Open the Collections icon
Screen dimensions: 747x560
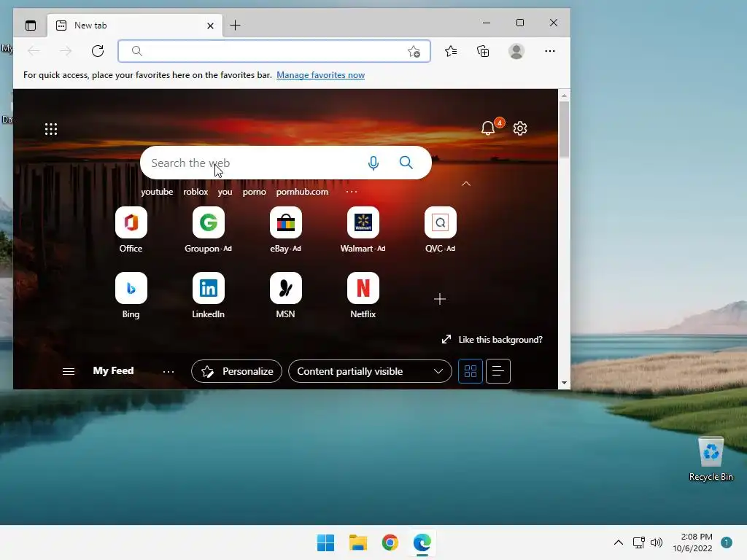pos(483,51)
